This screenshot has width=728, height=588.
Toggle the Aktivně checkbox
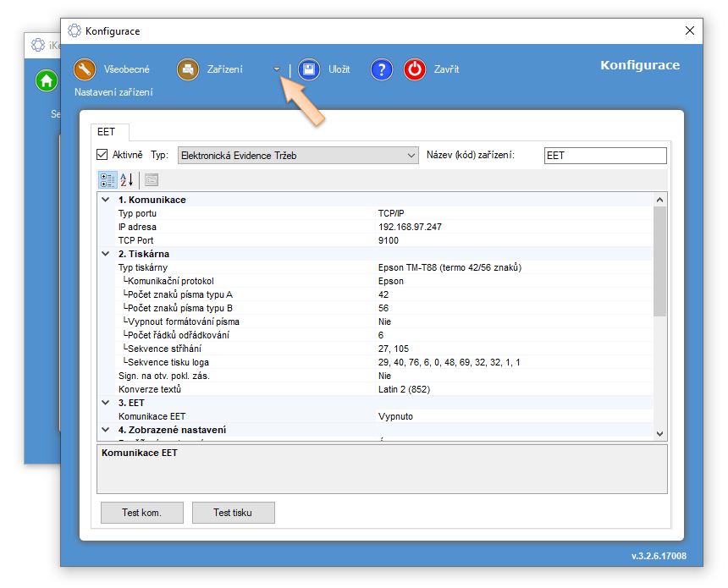click(103, 155)
